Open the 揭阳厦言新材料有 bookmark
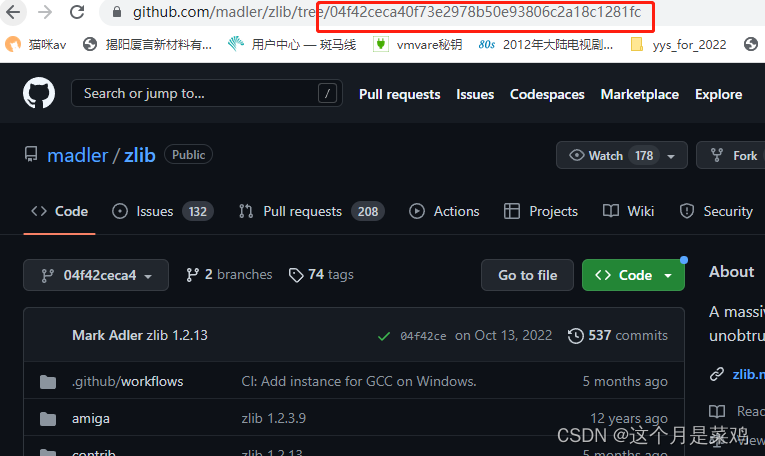This screenshot has height=456, width=765. (147, 45)
